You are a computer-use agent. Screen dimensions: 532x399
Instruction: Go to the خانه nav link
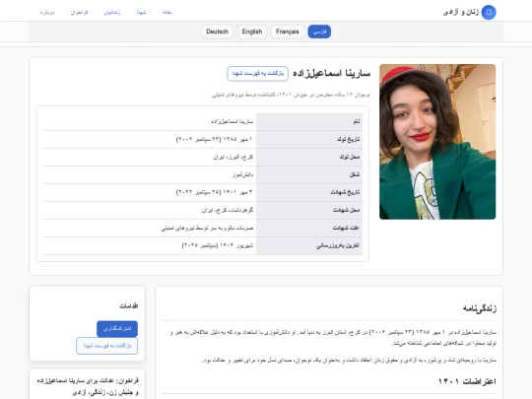click(x=166, y=12)
